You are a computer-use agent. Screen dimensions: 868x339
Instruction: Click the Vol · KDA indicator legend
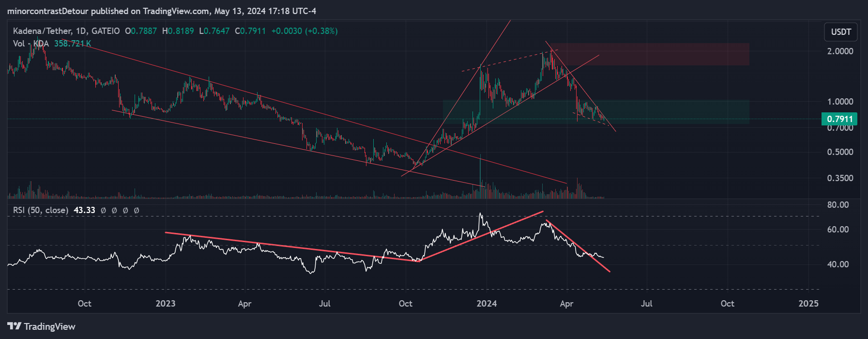click(31, 44)
